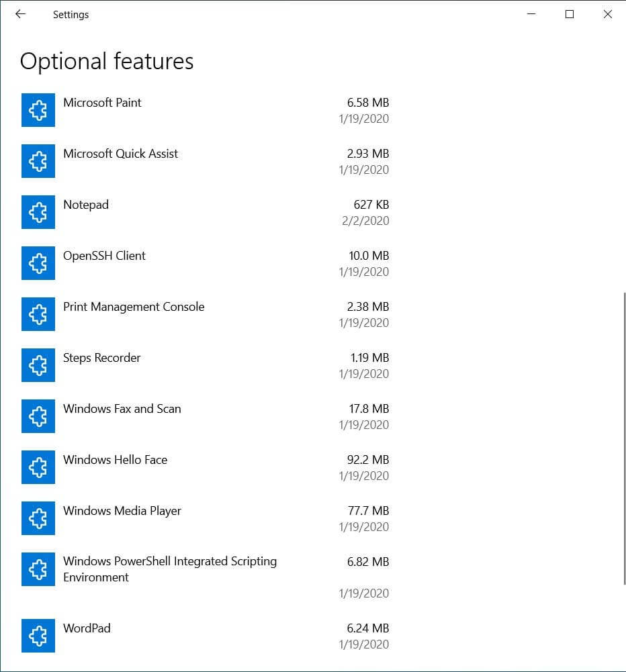Go back using the Settings back arrow
Screen dimensions: 626x672
click(20, 14)
